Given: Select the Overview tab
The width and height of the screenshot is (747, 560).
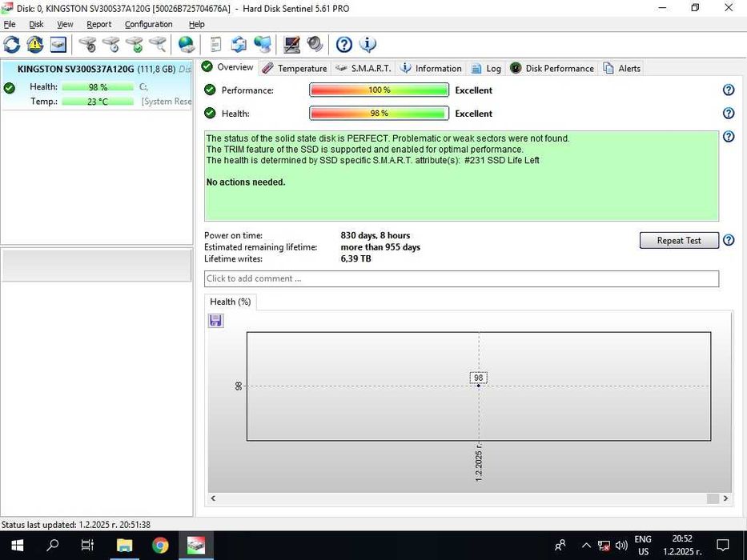Looking at the screenshot, I should (227, 67).
